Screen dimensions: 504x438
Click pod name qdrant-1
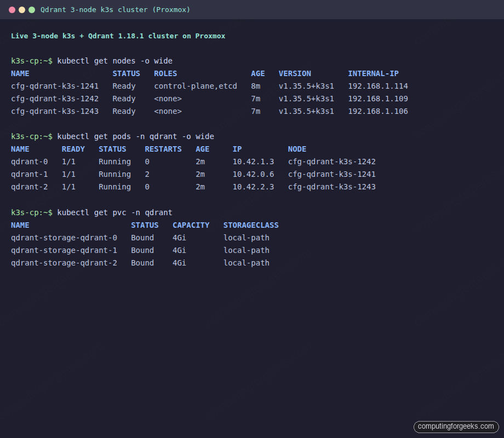(29, 174)
